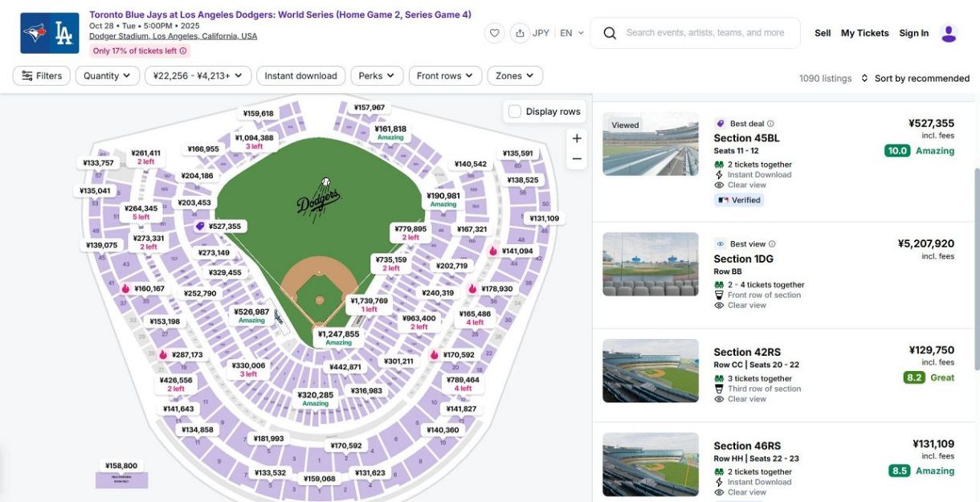Image resolution: width=980 pixels, height=502 pixels.
Task: Expand the Perks dropdown
Action: tap(377, 76)
